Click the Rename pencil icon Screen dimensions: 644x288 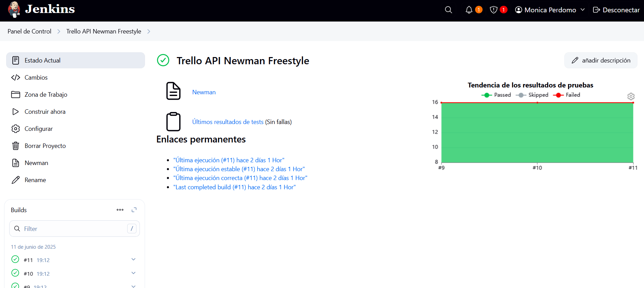[15, 180]
